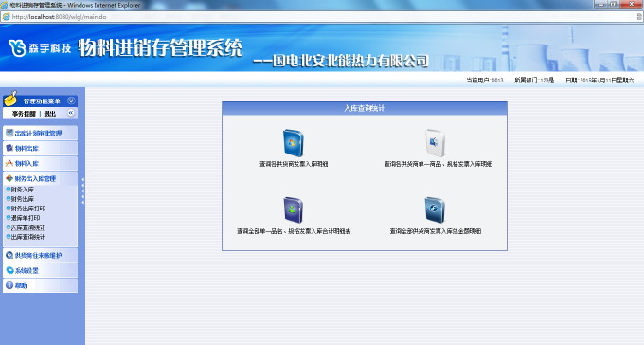644x345 pixels.
Task: Click the double-left-arrow button beside 退出
Action: click(71, 113)
